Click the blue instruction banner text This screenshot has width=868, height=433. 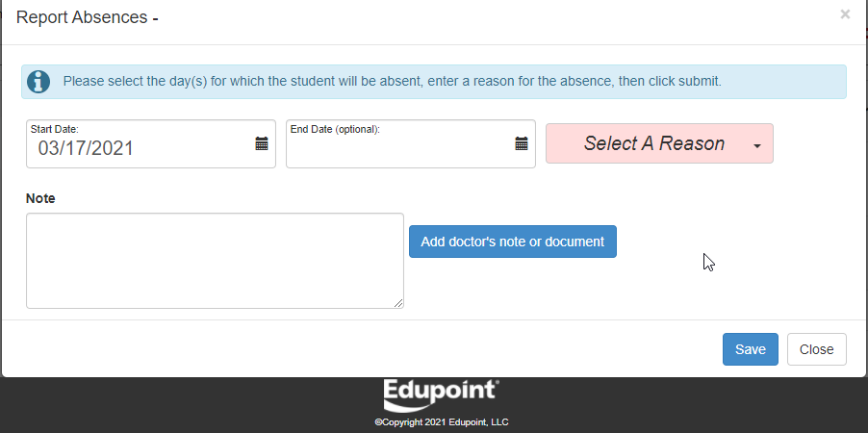click(392, 82)
